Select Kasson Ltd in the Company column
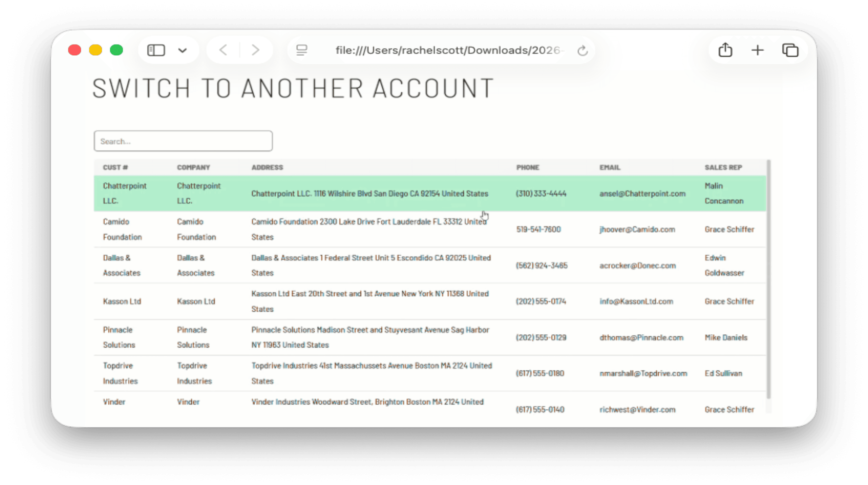Screen dimensions: 868x485 196,301
